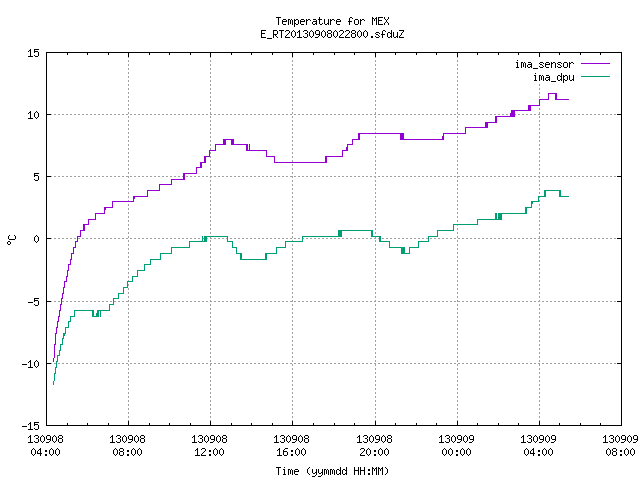Select the purple ima_sensor legend line sample
This screenshot has height=480, width=640.
coord(595,64)
